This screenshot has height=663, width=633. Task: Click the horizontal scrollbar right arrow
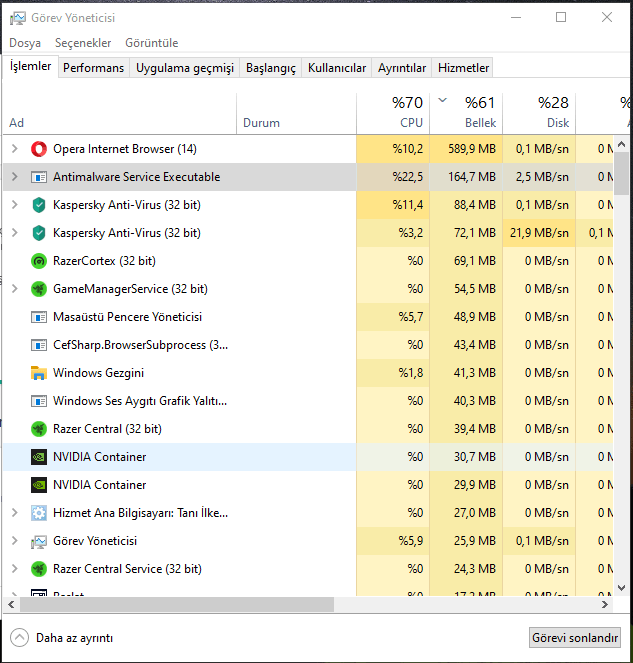[605, 605]
